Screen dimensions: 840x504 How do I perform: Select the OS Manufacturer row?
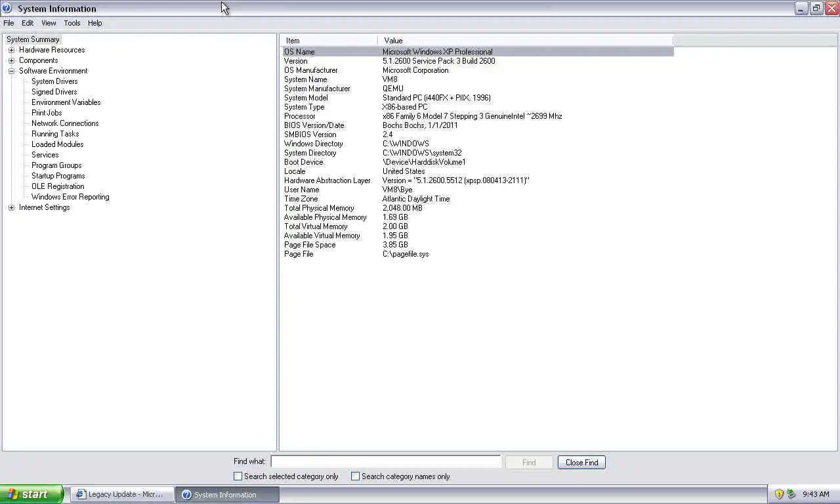tap(478, 70)
